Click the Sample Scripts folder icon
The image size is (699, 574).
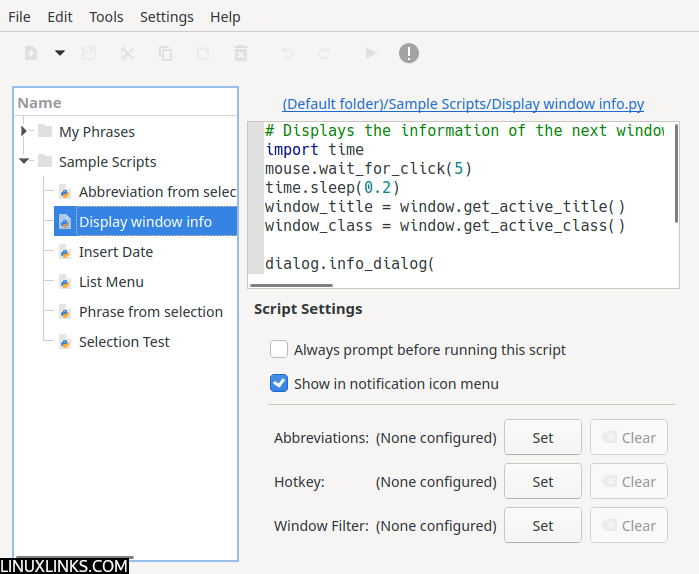(45, 161)
